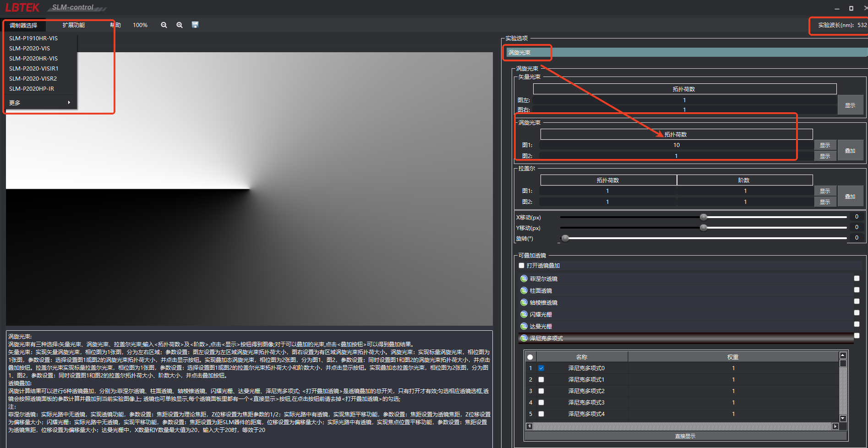Expand the 柱面透镜 section
The height and width of the screenshot is (448, 868).
click(x=686, y=290)
